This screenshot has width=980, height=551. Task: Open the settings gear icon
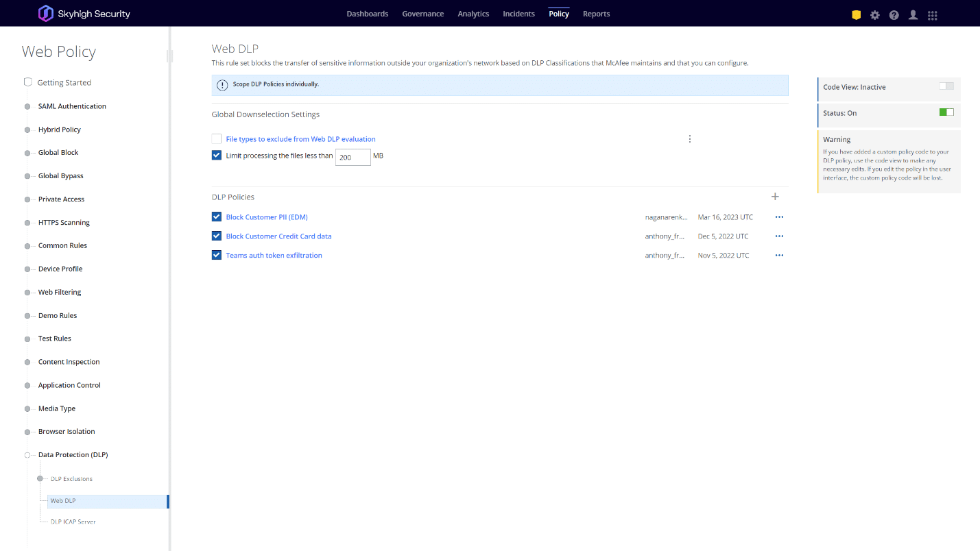coord(874,14)
